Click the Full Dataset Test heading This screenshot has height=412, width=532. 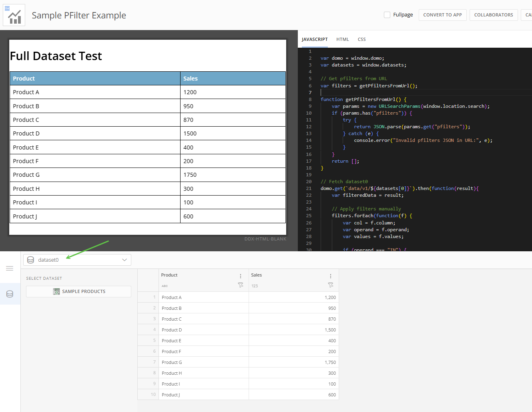(x=56, y=56)
